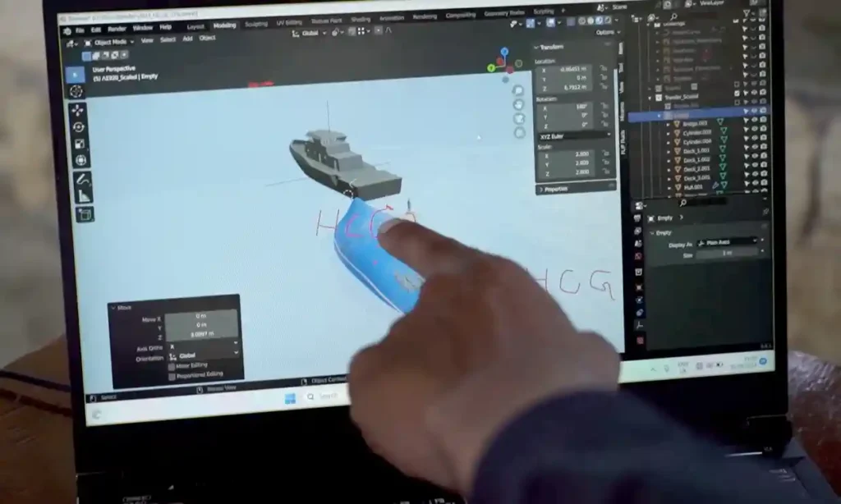
Task: Select the 3D Cursor tool
Action: [x=76, y=92]
